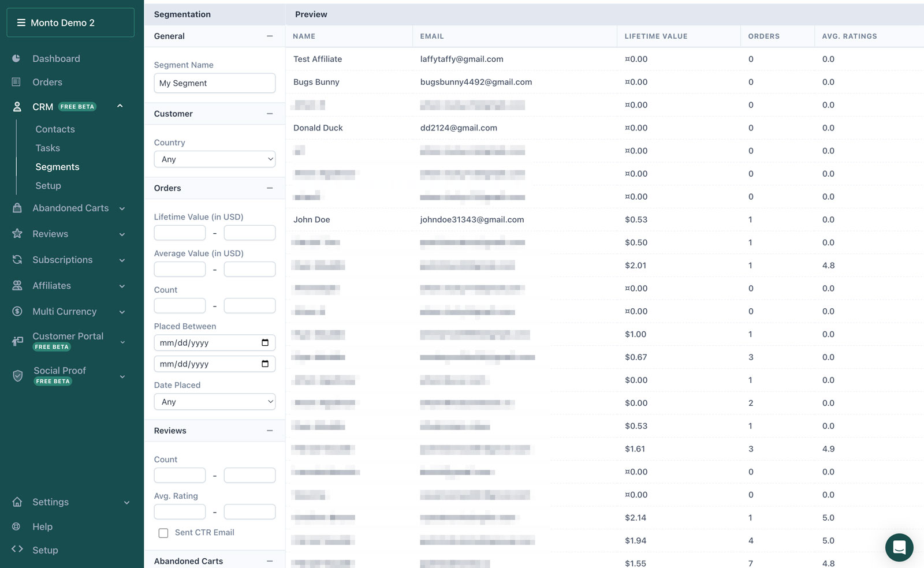Sort by the Orders column header

tap(763, 36)
